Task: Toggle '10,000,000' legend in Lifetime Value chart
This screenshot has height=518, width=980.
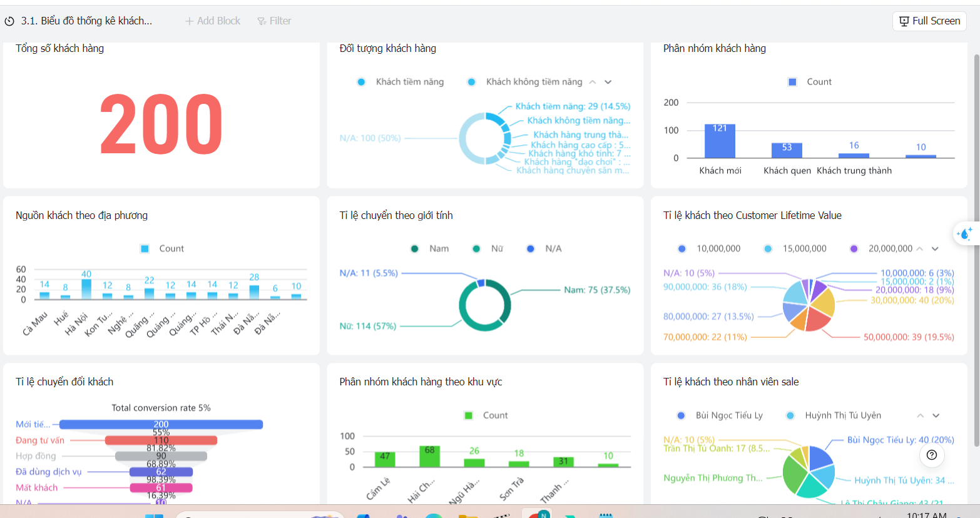Action: coord(710,249)
